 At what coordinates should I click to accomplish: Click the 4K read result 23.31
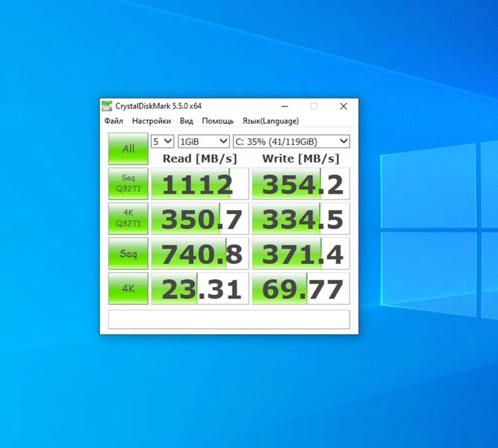click(x=200, y=288)
